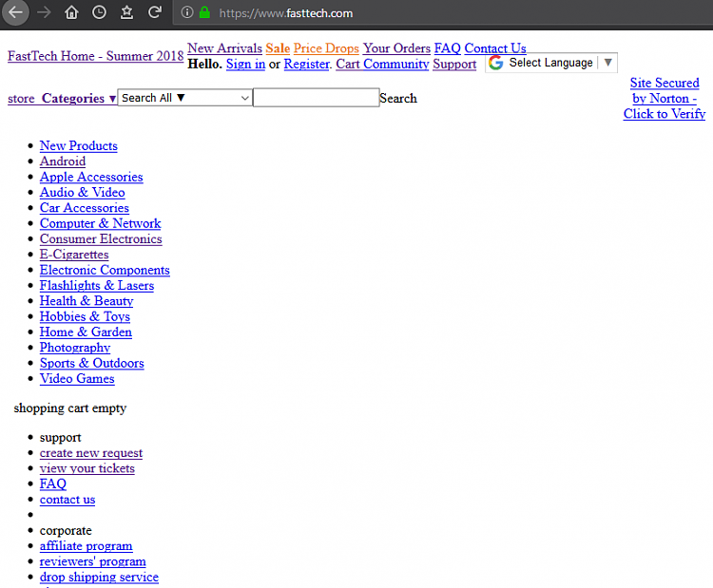Click the bold 'Hello.' greeting text

(204, 64)
